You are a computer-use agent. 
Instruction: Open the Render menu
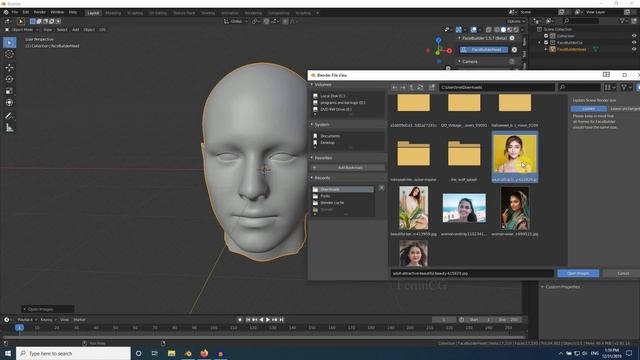point(40,12)
